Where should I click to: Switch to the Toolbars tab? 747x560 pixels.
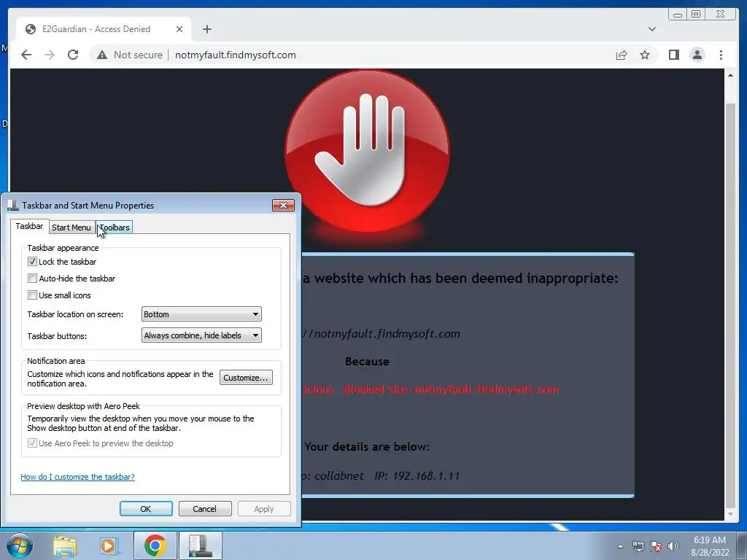click(115, 227)
